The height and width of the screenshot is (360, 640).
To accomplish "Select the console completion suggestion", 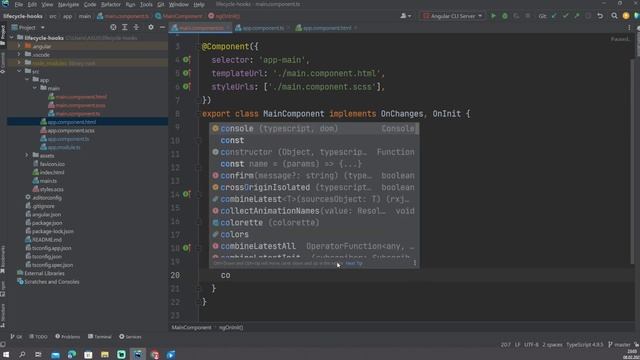I will click(x=314, y=129).
